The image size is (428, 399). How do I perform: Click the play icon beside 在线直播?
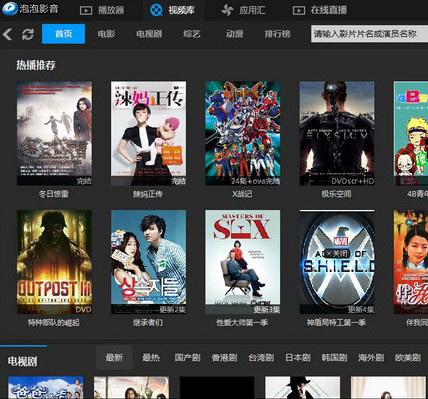[x=299, y=10]
